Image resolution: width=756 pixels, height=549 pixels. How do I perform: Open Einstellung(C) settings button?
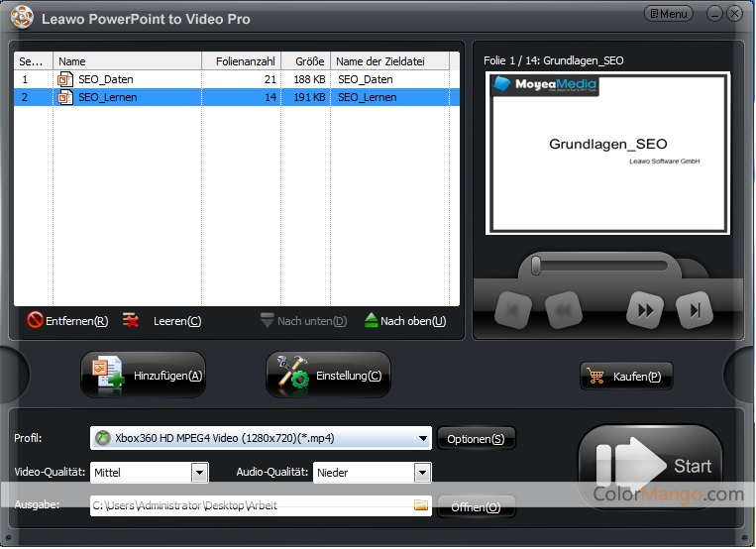point(328,375)
